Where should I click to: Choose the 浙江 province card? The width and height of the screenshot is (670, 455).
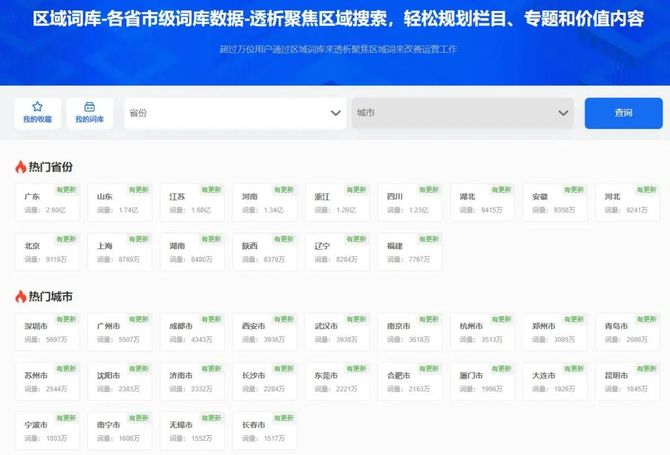pos(338,203)
